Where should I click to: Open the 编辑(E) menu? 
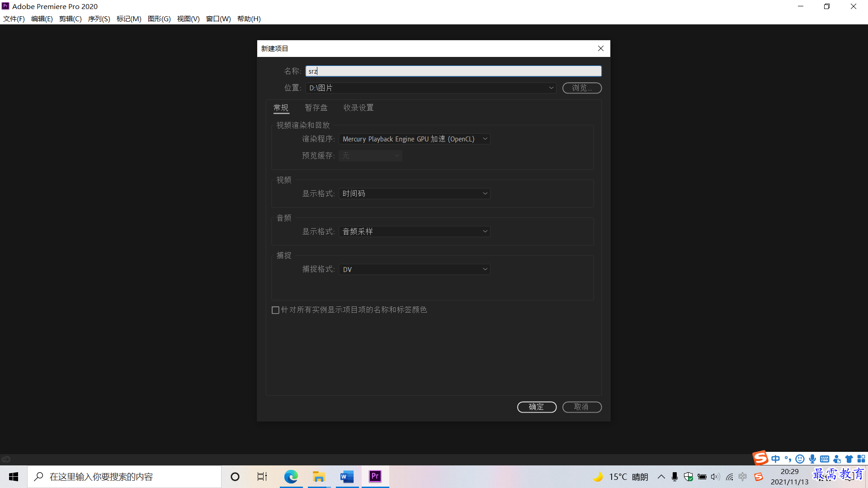pyautogui.click(x=42, y=19)
